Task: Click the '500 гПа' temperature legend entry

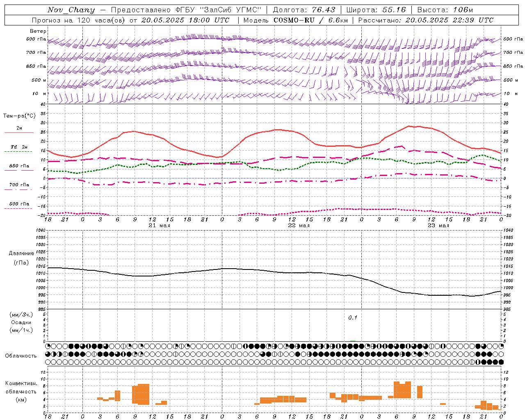Action: click(19, 204)
